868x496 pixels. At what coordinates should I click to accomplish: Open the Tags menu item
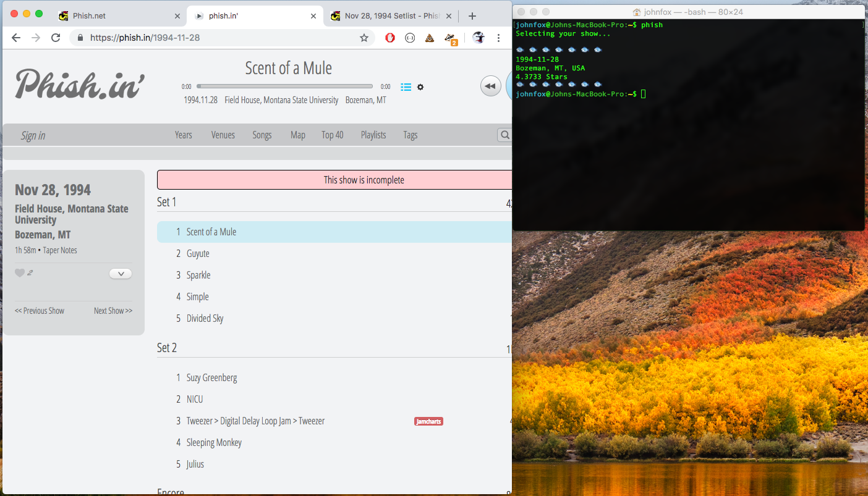(x=411, y=135)
